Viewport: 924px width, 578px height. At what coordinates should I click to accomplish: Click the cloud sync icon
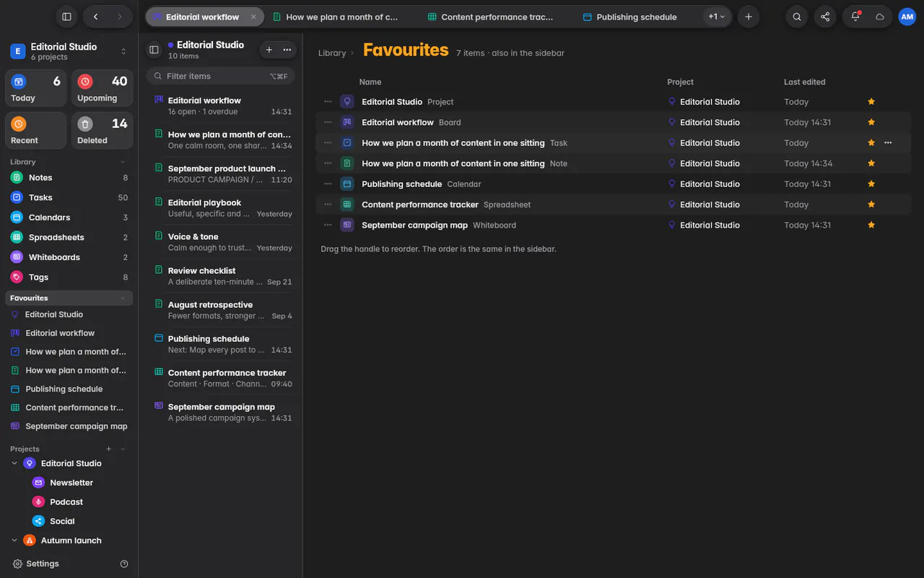pos(879,17)
